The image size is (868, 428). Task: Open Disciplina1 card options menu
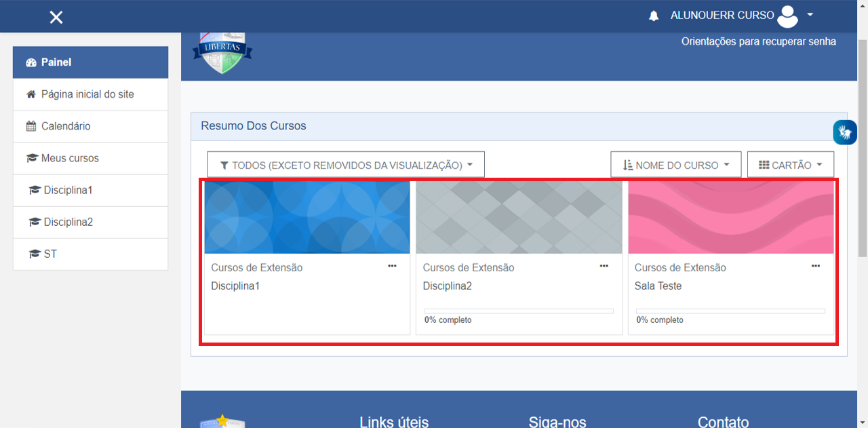click(x=392, y=267)
